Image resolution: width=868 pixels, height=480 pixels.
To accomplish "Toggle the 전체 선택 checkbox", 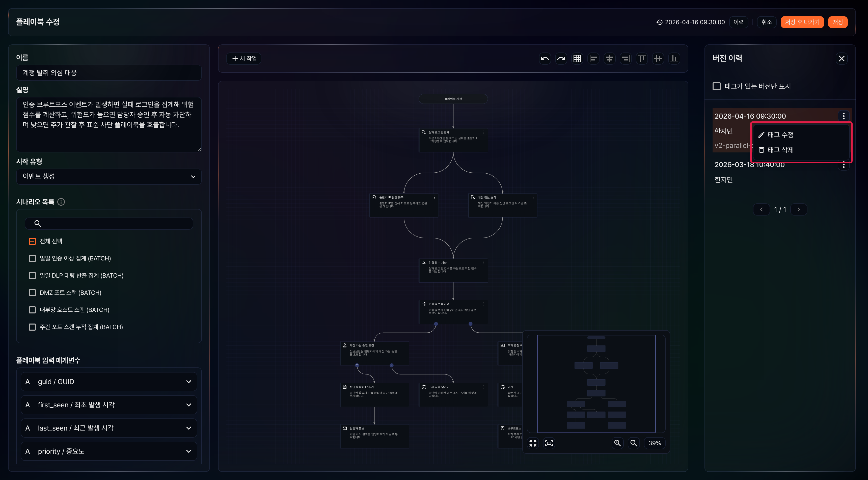I will click(32, 241).
